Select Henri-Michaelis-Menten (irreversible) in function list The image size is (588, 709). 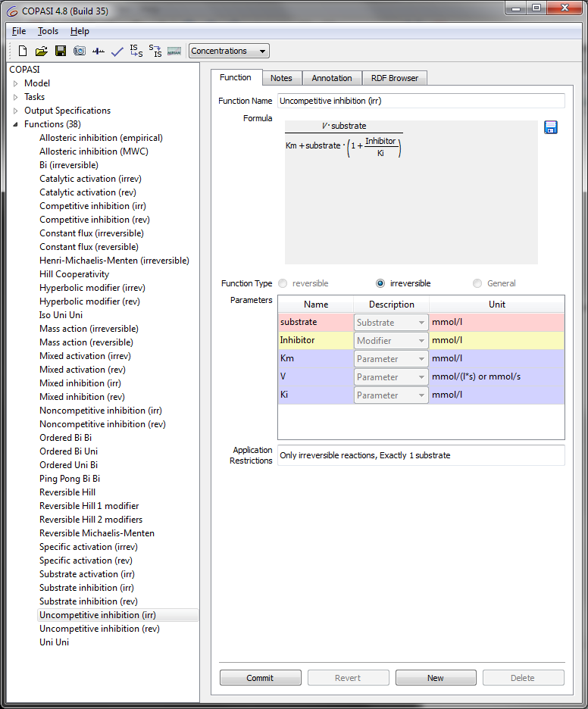[x=114, y=261]
